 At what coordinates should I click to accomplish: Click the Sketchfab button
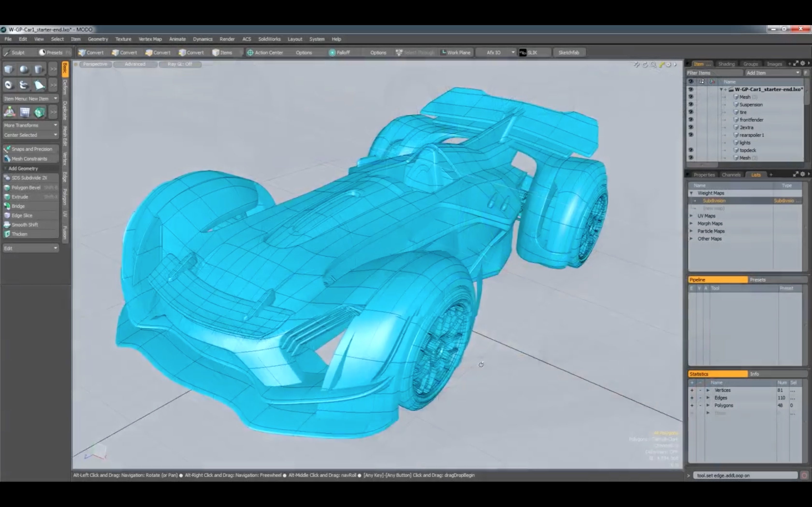[x=569, y=52]
